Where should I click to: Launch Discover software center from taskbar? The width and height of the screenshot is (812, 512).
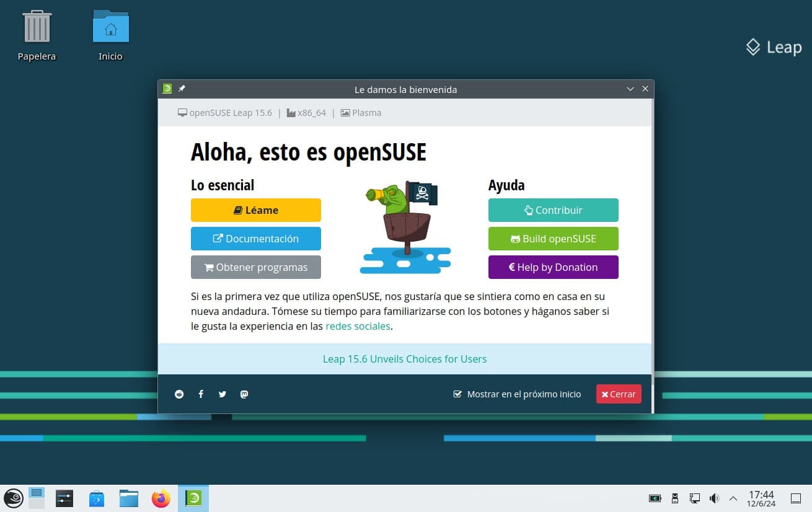tap(97, 498)
